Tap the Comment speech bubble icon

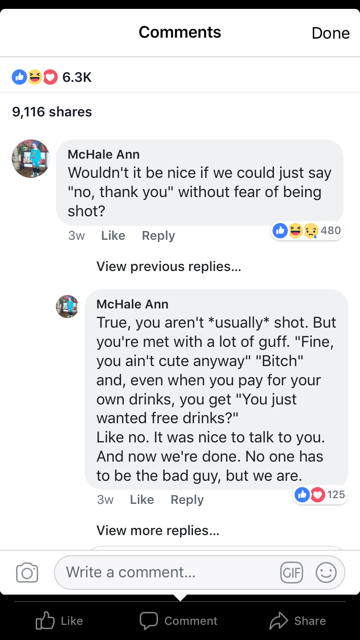point(149,621)
